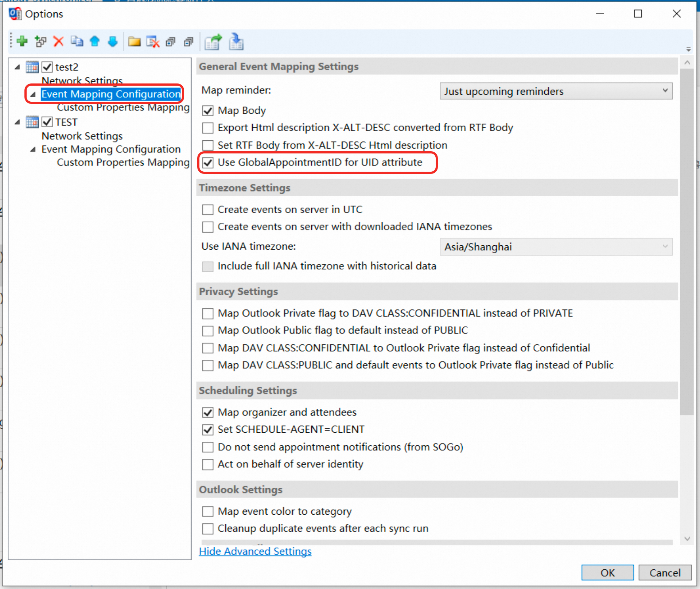The height and width of the screenshot is (589, 700).
Task: Move profile up with blue up arrow
Action: click(x=95, y=41)
